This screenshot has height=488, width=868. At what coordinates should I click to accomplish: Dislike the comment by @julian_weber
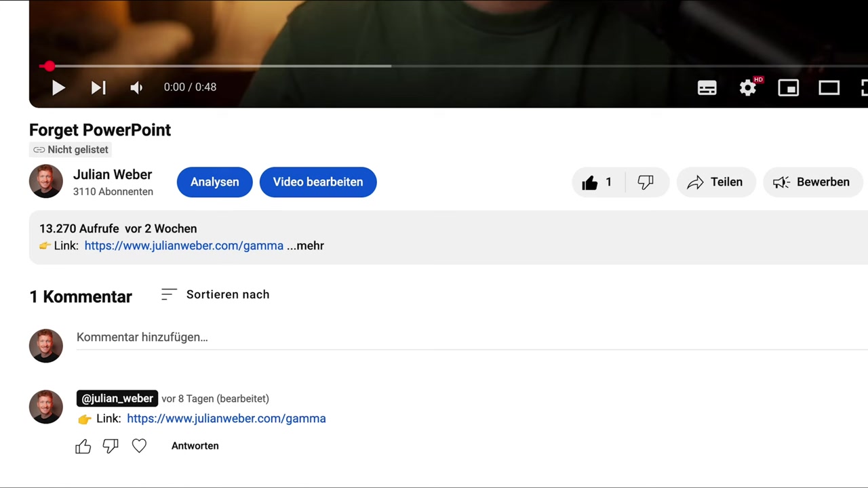111,446
